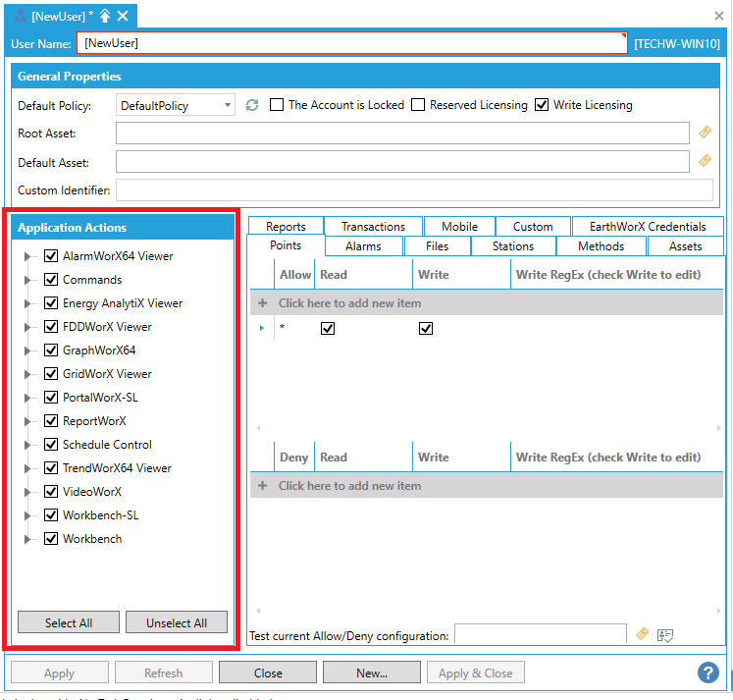Open the Default Policy dropdown
The width and height of the screenshot is (733, 700).
point(228,105)
